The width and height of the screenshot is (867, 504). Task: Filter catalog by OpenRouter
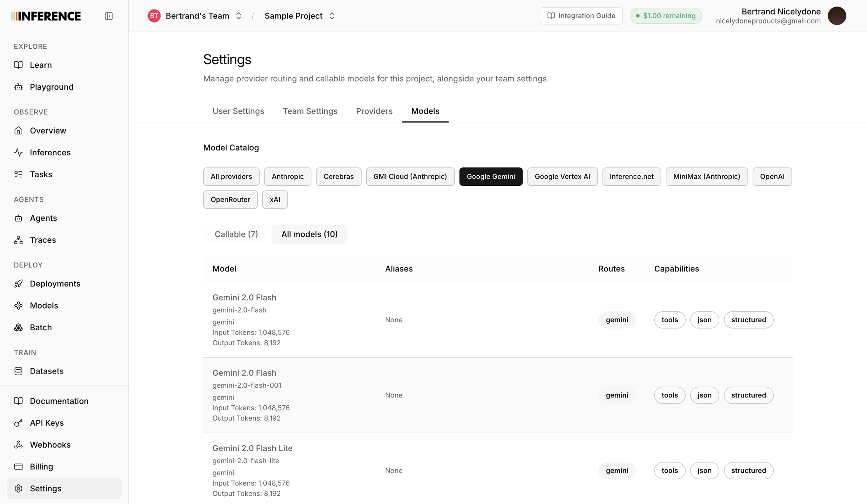230,199
